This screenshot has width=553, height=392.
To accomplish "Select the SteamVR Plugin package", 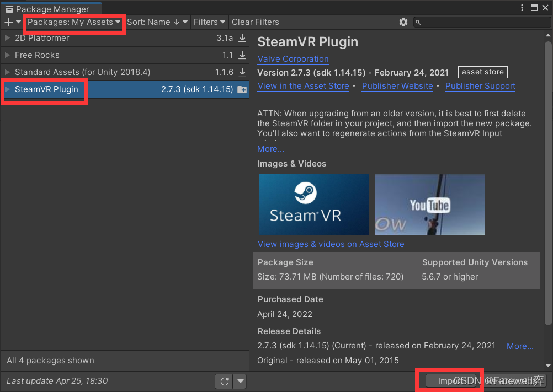I will [125, 89].
